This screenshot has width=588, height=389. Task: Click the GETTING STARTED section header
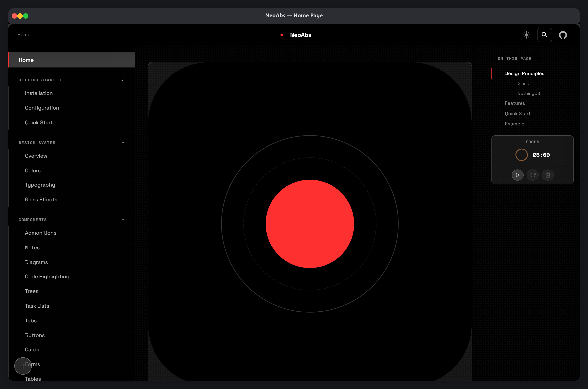coord(40,80)
